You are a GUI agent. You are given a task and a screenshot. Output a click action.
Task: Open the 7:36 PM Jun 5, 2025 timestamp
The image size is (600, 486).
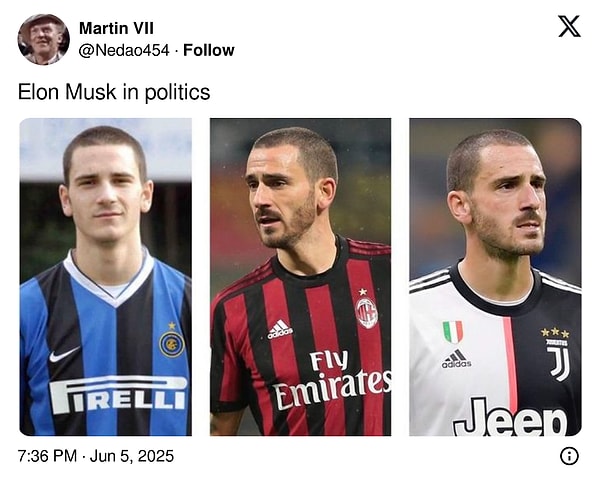(x=96, y=456)
